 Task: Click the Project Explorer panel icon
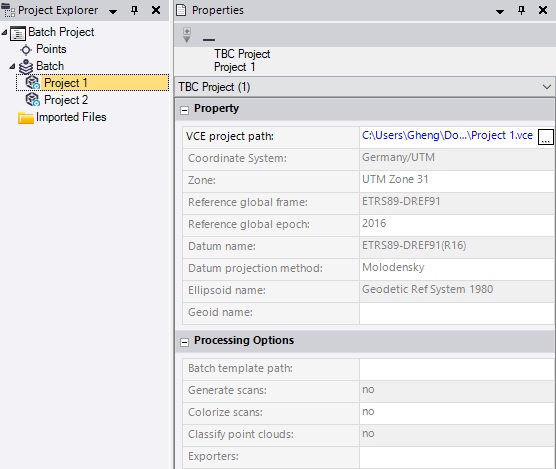[x=8, y=10]
